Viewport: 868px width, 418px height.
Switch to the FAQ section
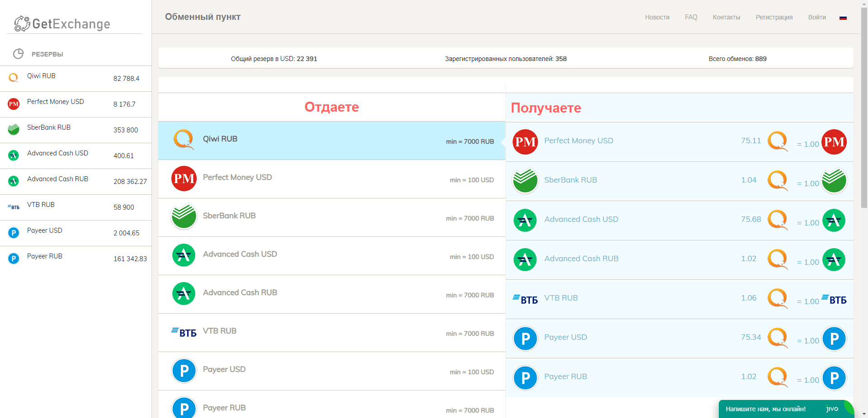(x=691, y=17)
